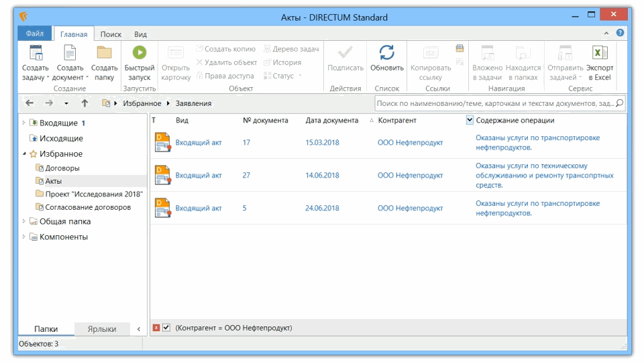The height and width of the screenshot is (362, 644).
Task: Click Отправить задачей icon
Action: click(565, 54)
